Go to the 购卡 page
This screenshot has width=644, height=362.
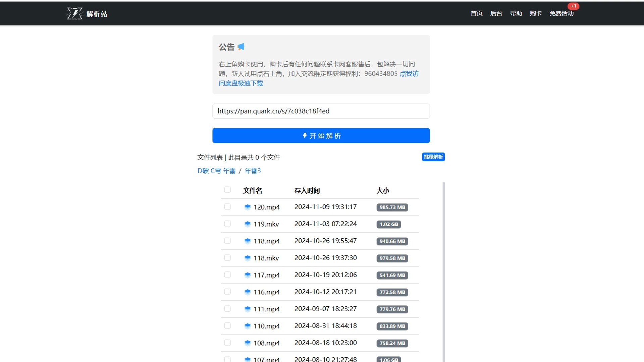536,13
